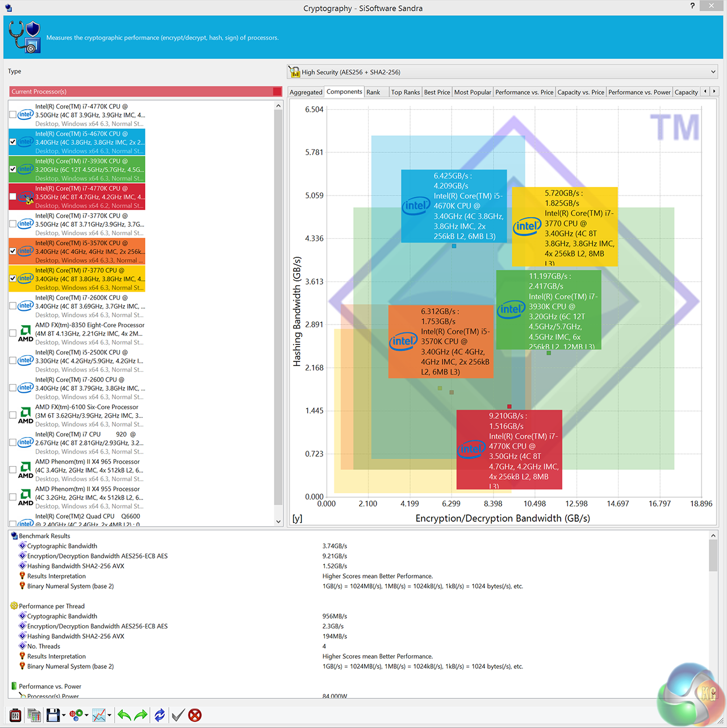Select the Components tab

coord(344,91)
